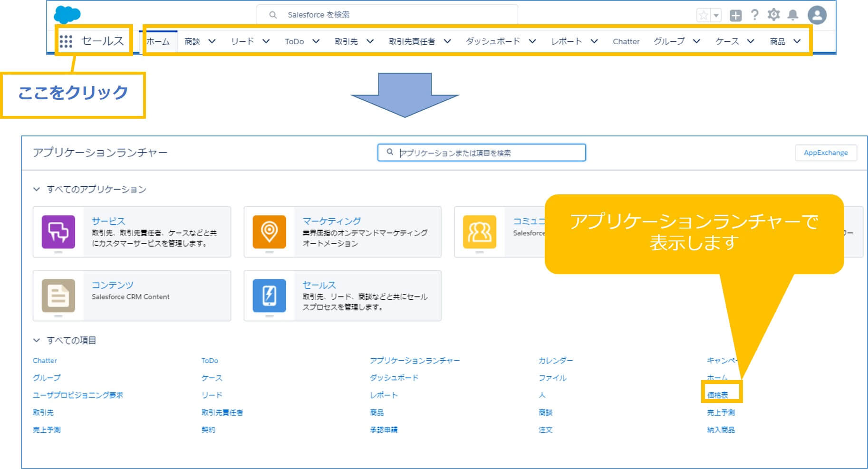Open the favorites star icon

703,15
